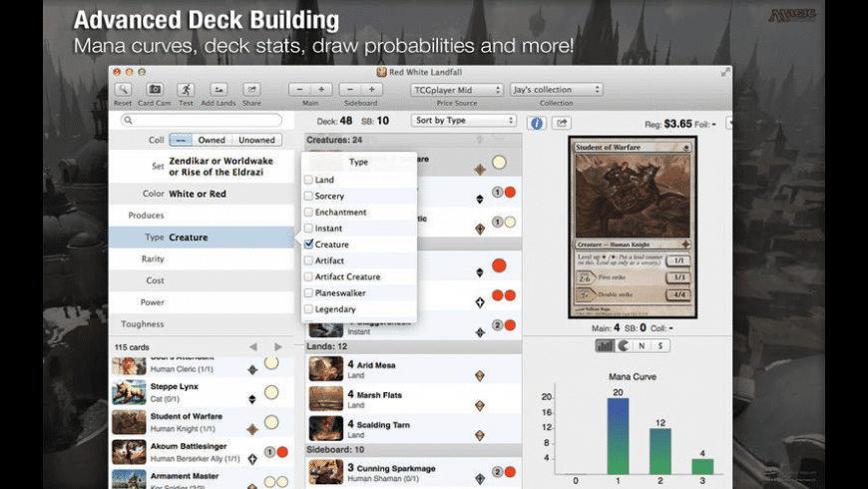Toggle fullscreen for the deck window

pos(724,73)
